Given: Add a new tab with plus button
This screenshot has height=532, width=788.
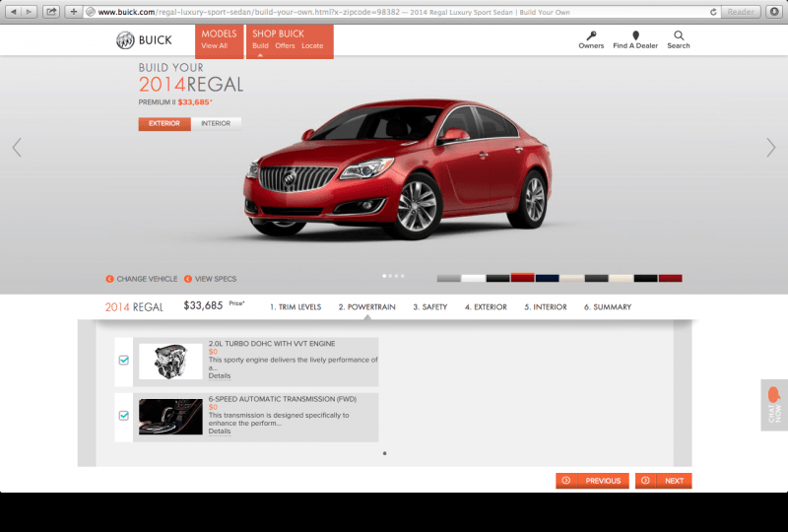Looking at the screenshot, I should (x=73, y=12).
